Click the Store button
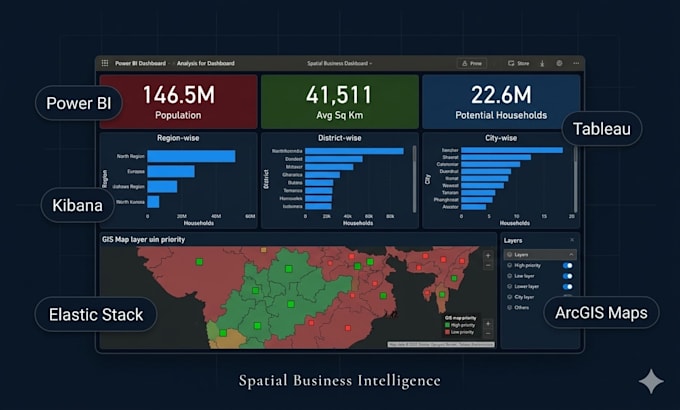 pyautogui.click(x=519, y=63)
